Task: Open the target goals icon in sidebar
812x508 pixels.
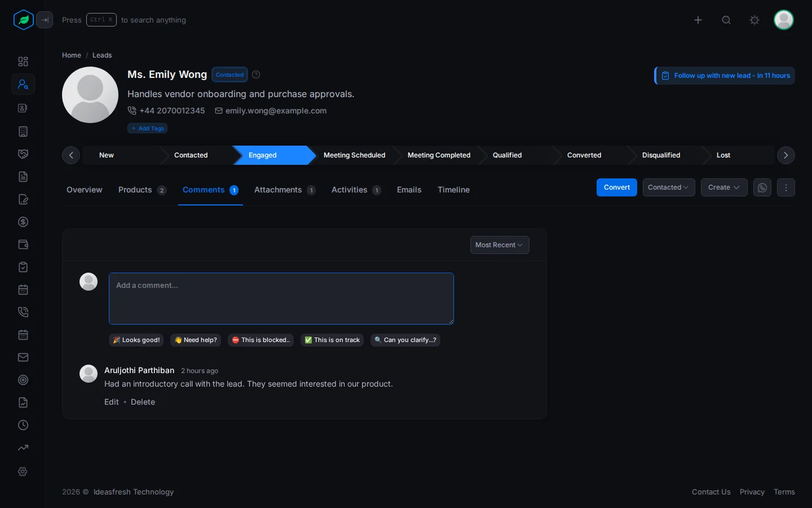Action: coord(23,380)
